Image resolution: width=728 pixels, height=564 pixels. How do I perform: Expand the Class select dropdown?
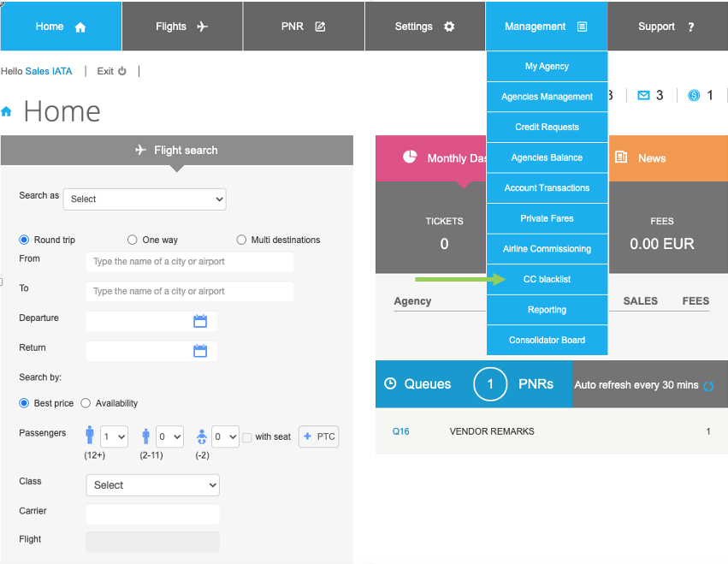click(152, 485)
